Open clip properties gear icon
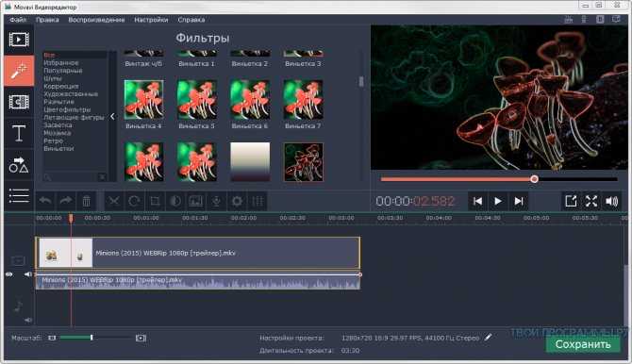 [x=237, y=201]
